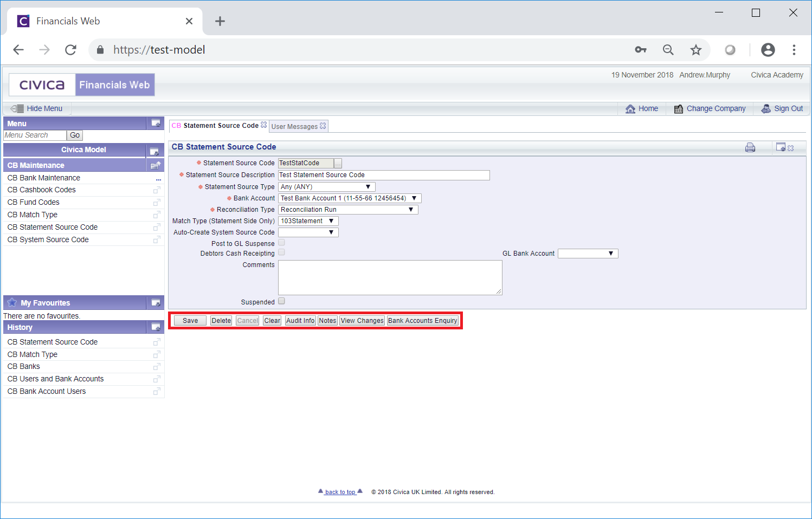Image resolution: width=812 pixels, height=519 pixels.
Task: Toggle the Debtors Cash Receipting checkbox
Action: [x=281, y=252]
